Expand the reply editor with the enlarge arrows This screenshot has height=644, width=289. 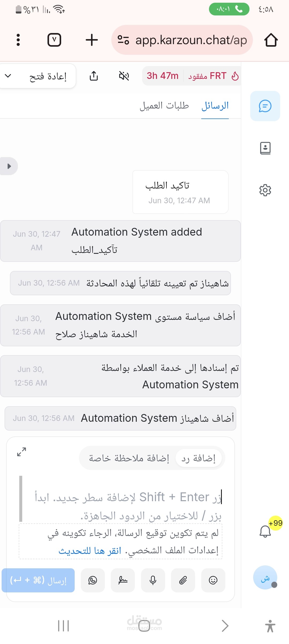22,452
